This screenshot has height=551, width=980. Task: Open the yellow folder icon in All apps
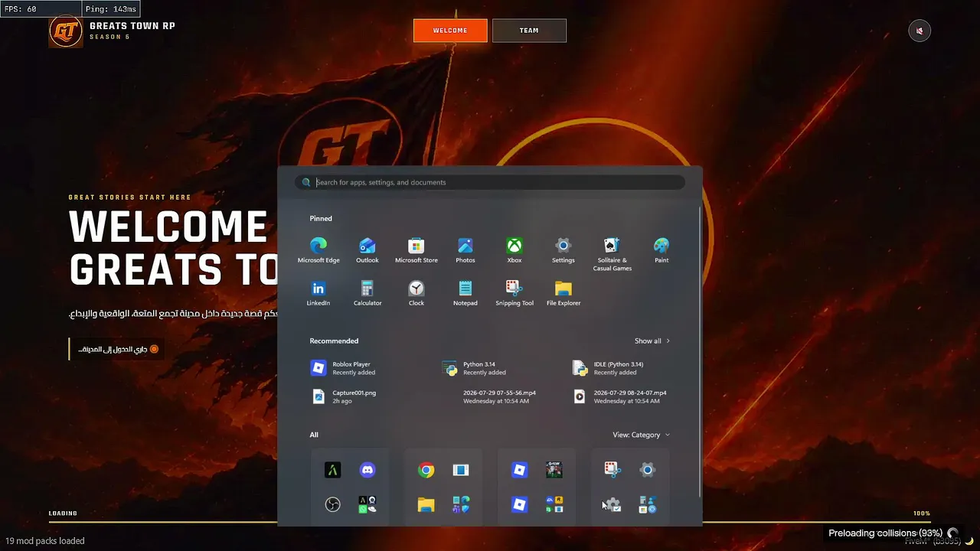point(426,505)
